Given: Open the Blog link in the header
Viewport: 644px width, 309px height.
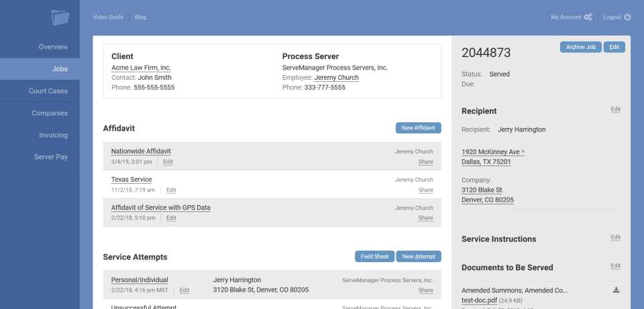Looking at the screenshot, I should (x=140, y=17).
